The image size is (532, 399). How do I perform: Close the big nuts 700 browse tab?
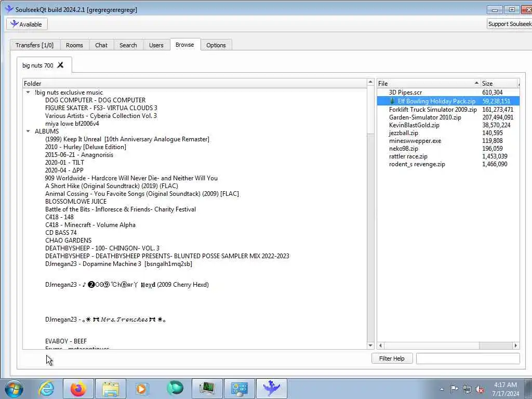(60, 65)
